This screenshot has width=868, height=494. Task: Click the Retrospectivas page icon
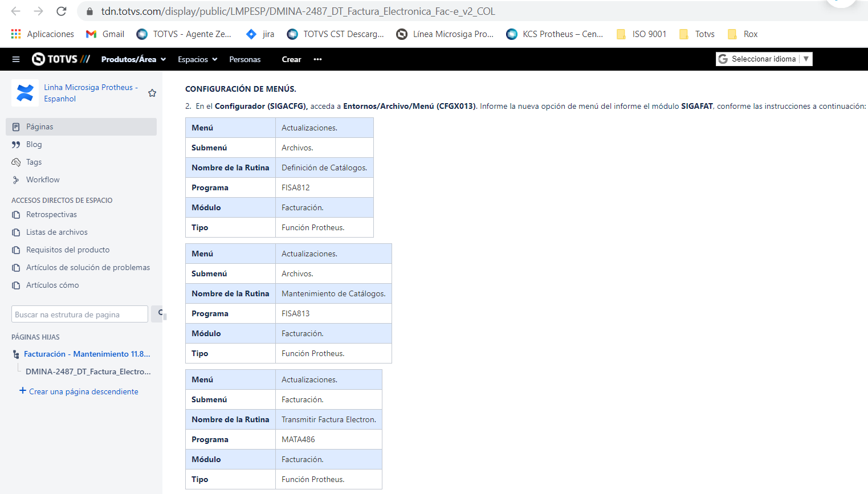(16, 215)
